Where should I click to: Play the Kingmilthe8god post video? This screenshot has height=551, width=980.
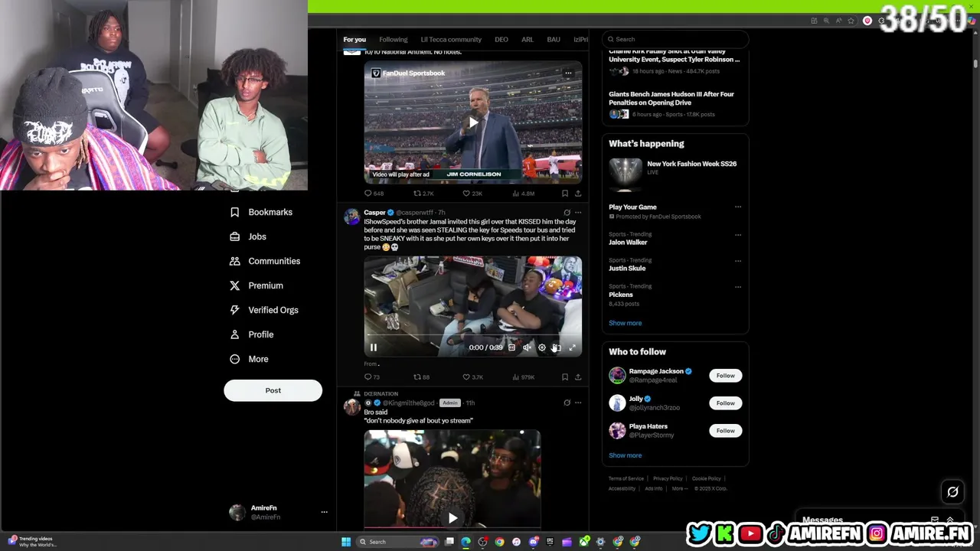click(x=452, y=518)
